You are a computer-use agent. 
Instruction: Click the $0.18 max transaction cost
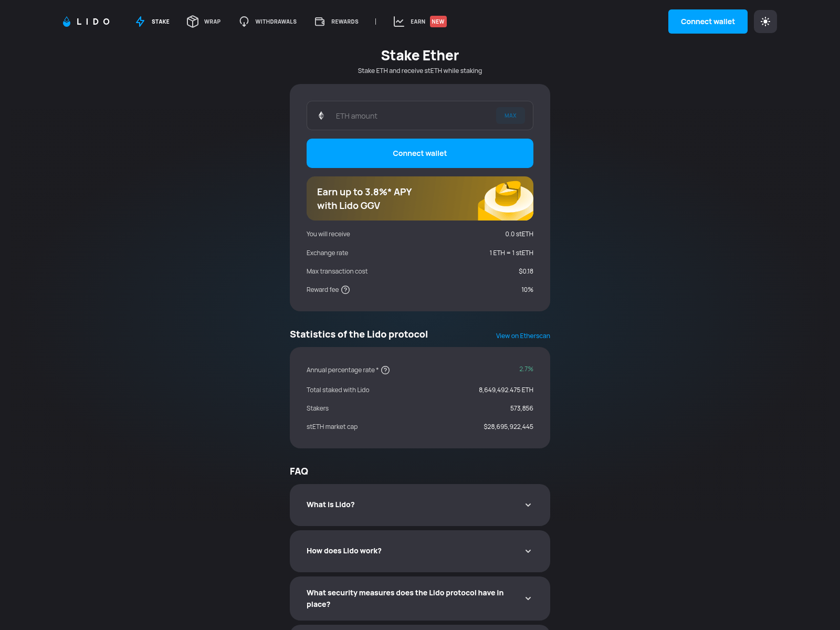click(x=526, y=271)
